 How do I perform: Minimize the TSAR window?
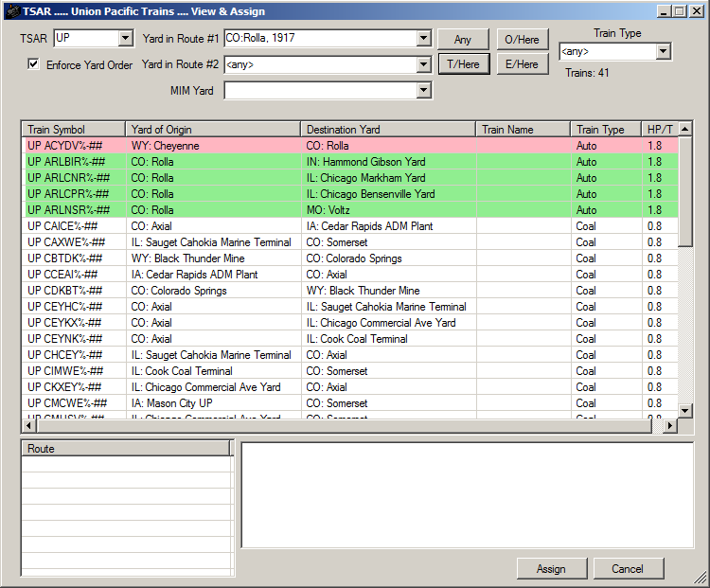(x=664, y=11)
